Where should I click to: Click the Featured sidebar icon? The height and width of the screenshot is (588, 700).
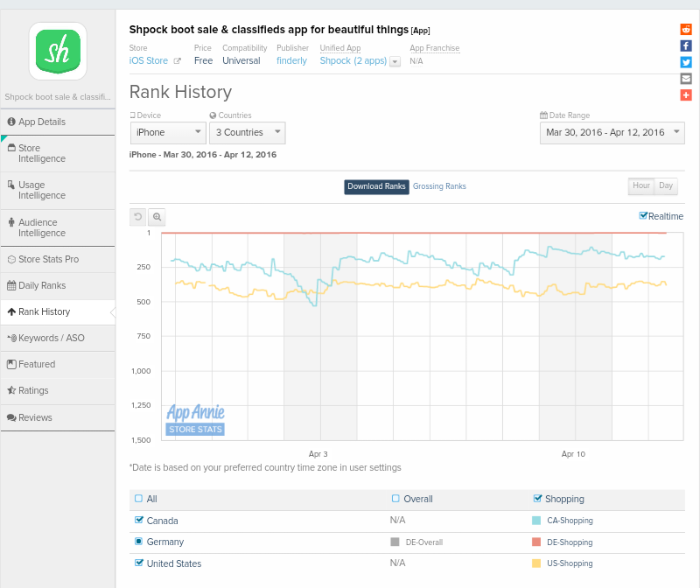tap(11, 364)
